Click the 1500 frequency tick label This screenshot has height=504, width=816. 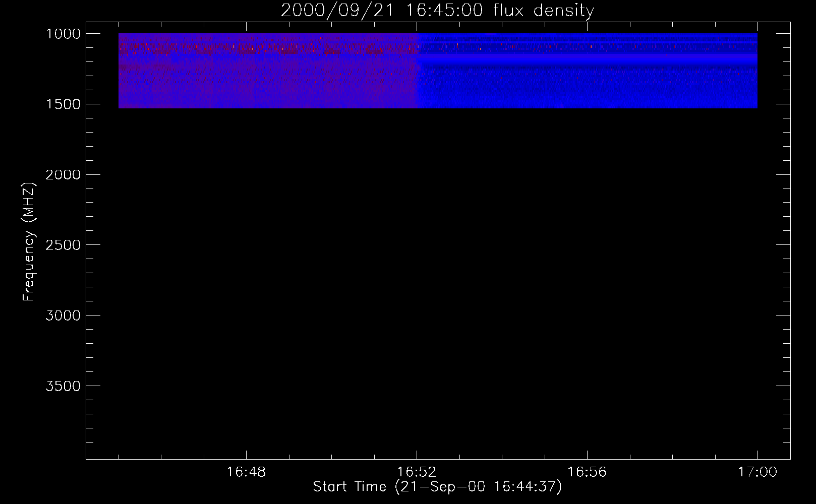(x=63, y=104)
